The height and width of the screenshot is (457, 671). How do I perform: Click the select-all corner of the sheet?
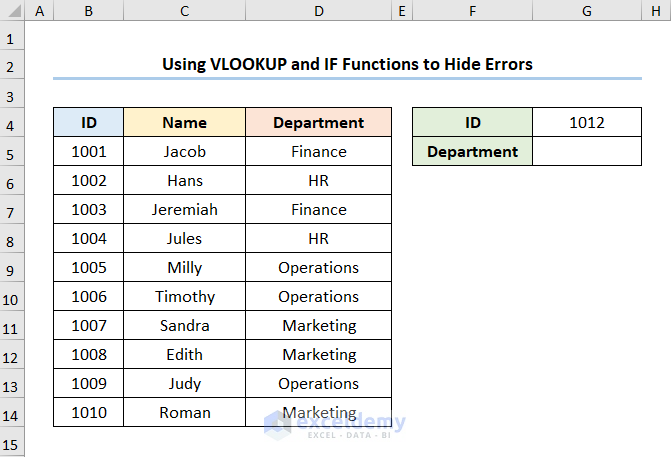[12, 10]
